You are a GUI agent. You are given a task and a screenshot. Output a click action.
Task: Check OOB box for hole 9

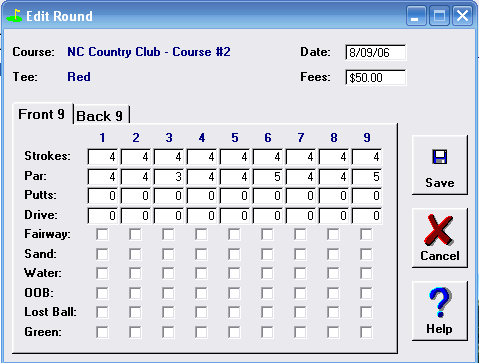pyautogui.click(x=366, y=293)
